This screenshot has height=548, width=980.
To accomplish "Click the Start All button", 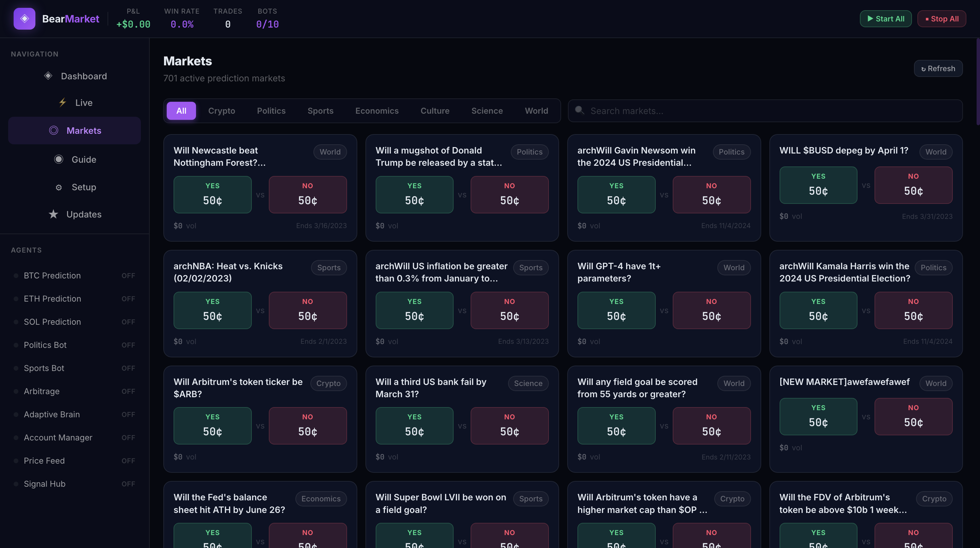I will click(x=886, y=19).
